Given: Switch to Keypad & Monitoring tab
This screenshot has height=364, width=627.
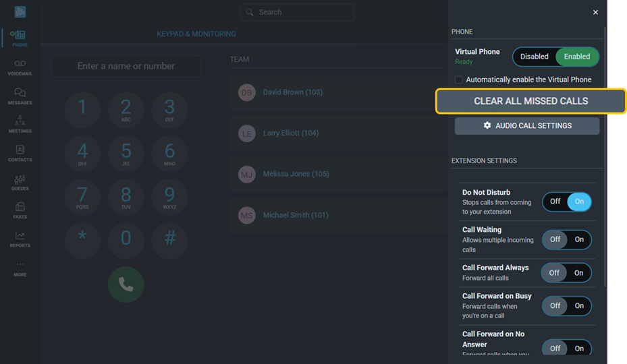Looking at the screenshot, I should coord(196,34).
